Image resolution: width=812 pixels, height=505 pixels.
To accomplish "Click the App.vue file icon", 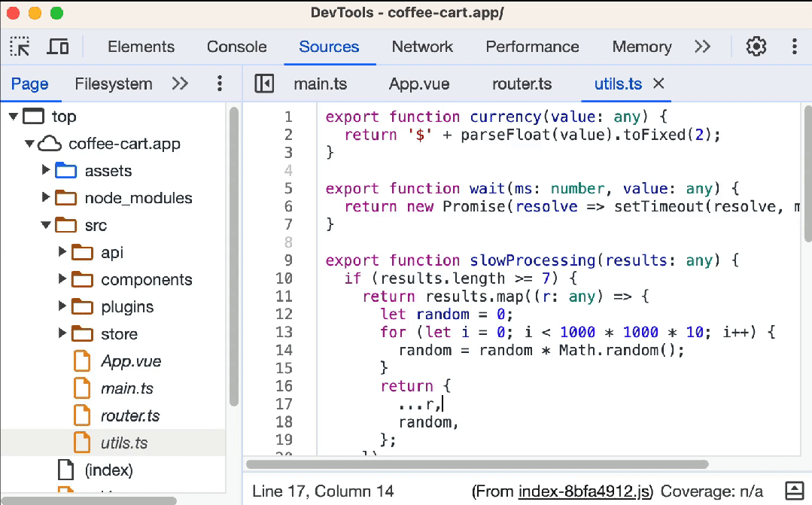I will 82,361.
